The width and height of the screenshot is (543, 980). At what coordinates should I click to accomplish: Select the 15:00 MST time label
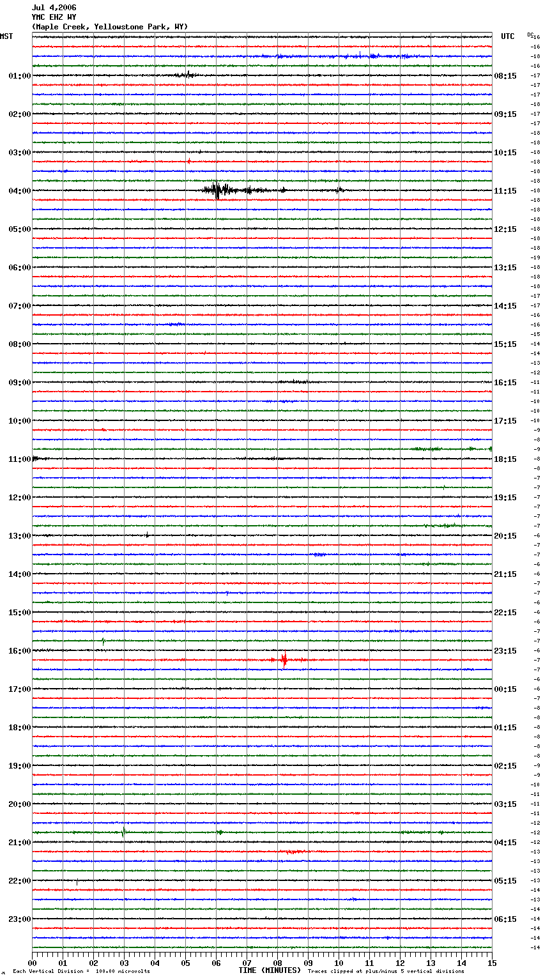click(20, 613)
